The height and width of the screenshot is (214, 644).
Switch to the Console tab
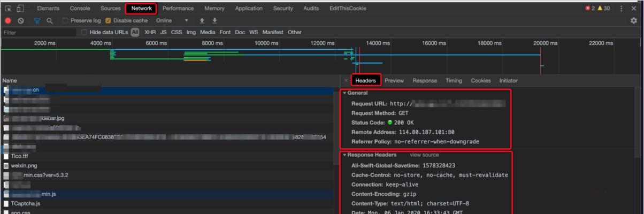[80, 9]
